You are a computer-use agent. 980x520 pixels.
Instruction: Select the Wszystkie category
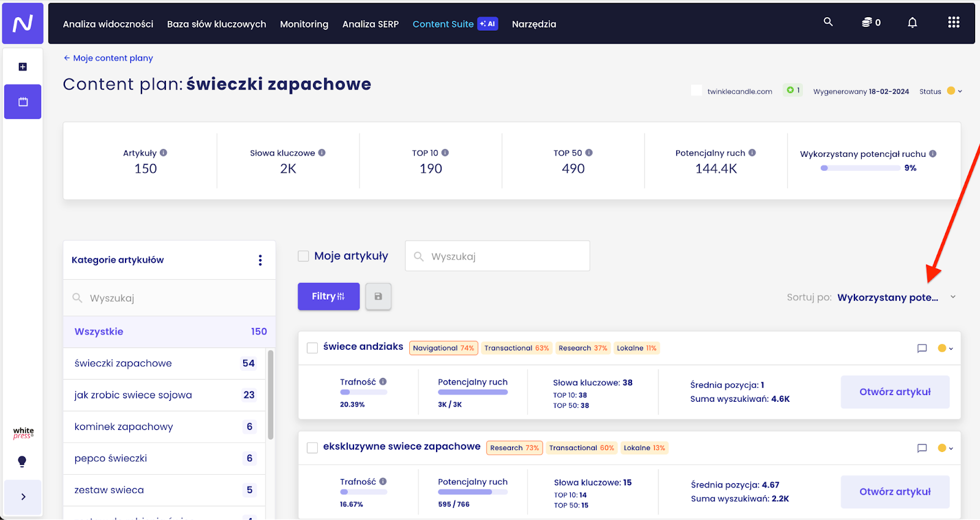click(x=170, y=331)
